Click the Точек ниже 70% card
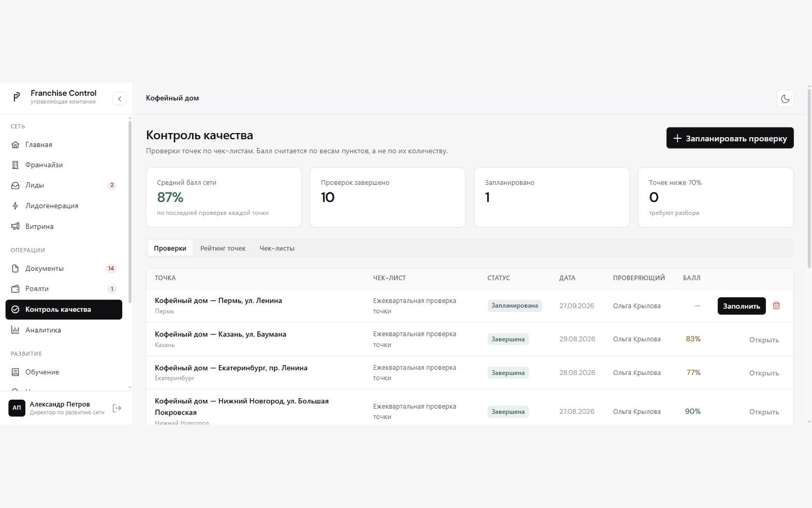The image size is (812, 508). 716,198
